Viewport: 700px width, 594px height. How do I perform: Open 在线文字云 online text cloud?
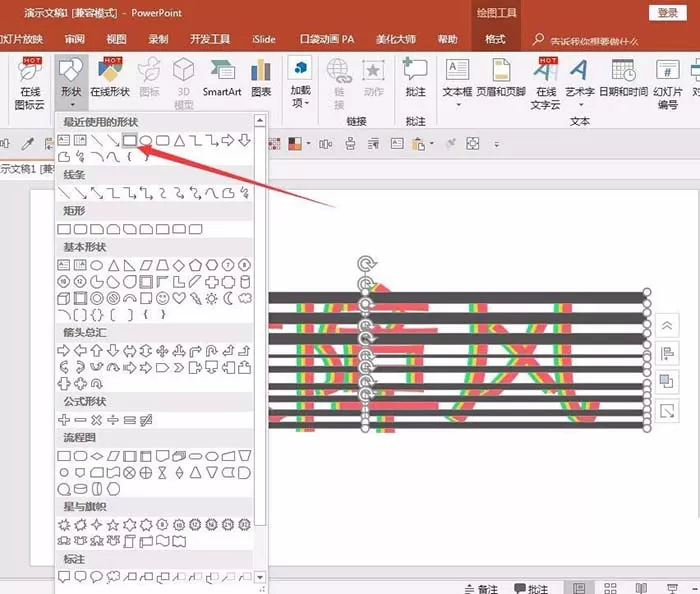[546, 83]
